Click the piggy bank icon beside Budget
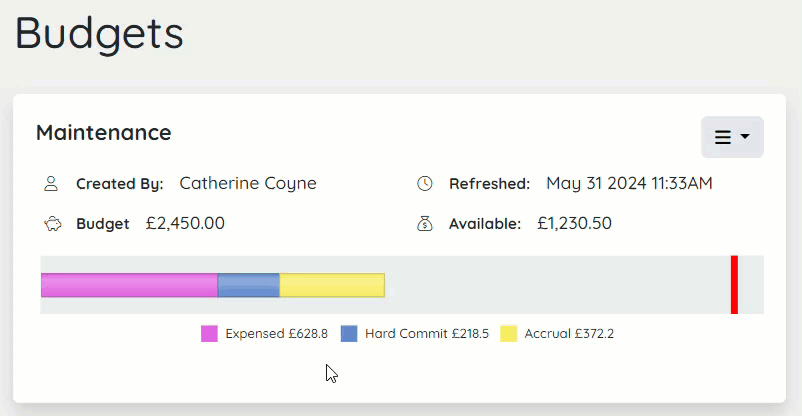The height and width of the screenshot is (416, 802). pos(52,224)
